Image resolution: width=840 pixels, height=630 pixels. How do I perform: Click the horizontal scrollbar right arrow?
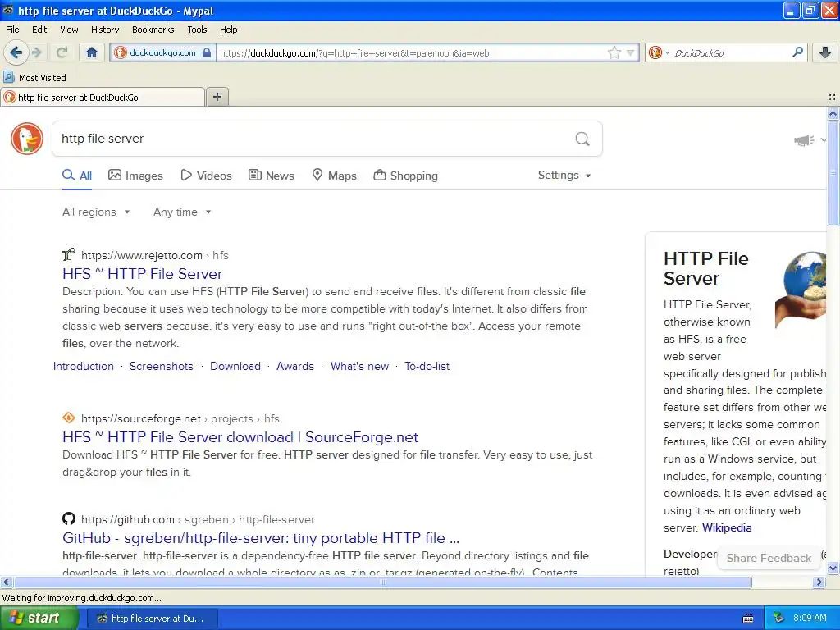pos(819,582)
